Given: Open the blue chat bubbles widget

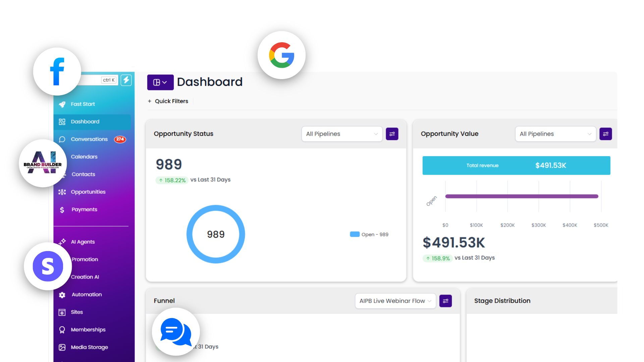Looking at the screenshot, I should pyautogui.click(x=176, y=331).
